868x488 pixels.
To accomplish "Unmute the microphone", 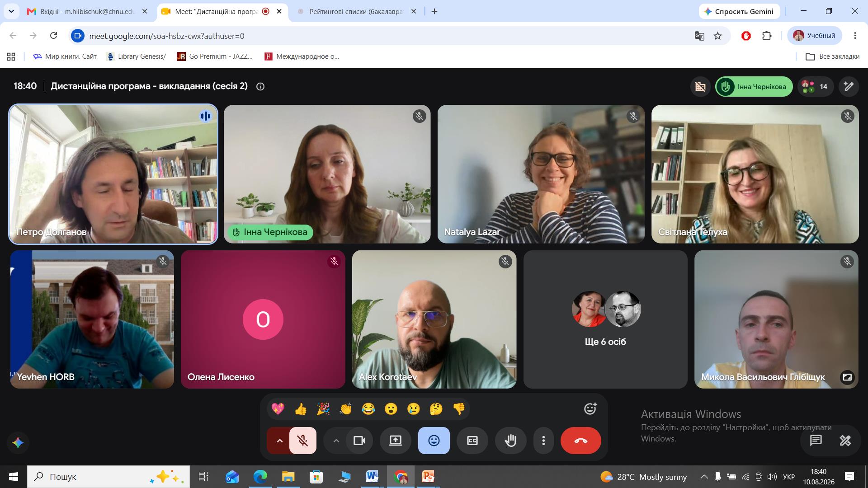I will tap(303, 441).
